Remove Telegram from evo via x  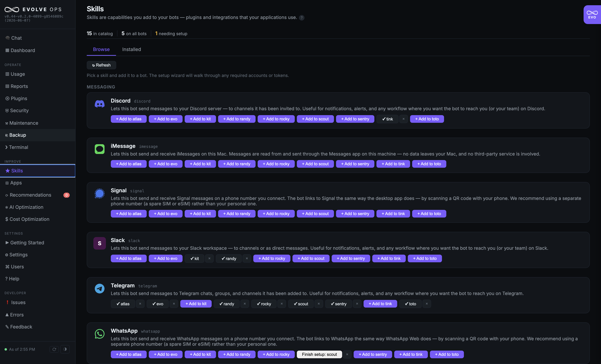(x=174, y=304)
